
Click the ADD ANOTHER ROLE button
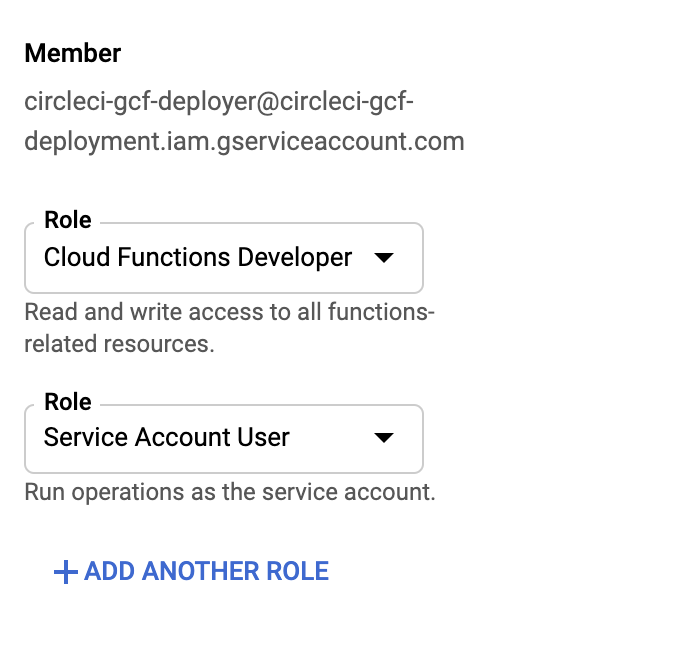point(191,572)
